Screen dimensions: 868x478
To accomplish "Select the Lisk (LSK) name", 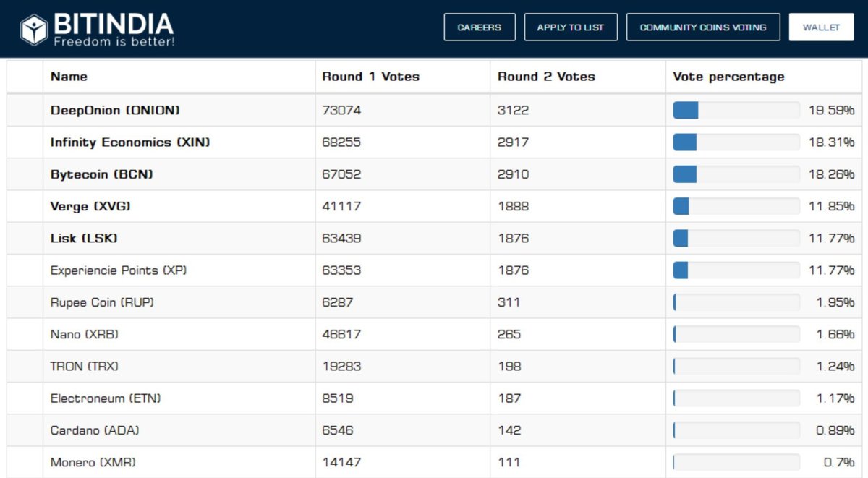I will 84,238.
